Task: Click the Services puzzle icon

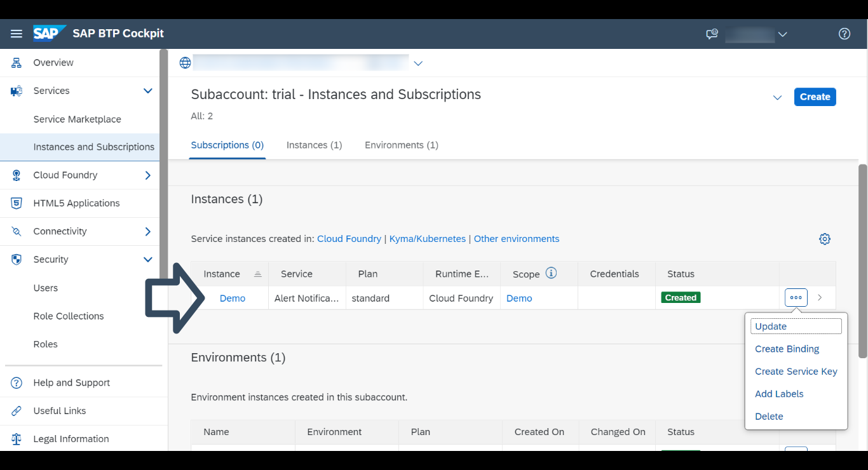Action: pyautogui.click(x=17, y=91)
